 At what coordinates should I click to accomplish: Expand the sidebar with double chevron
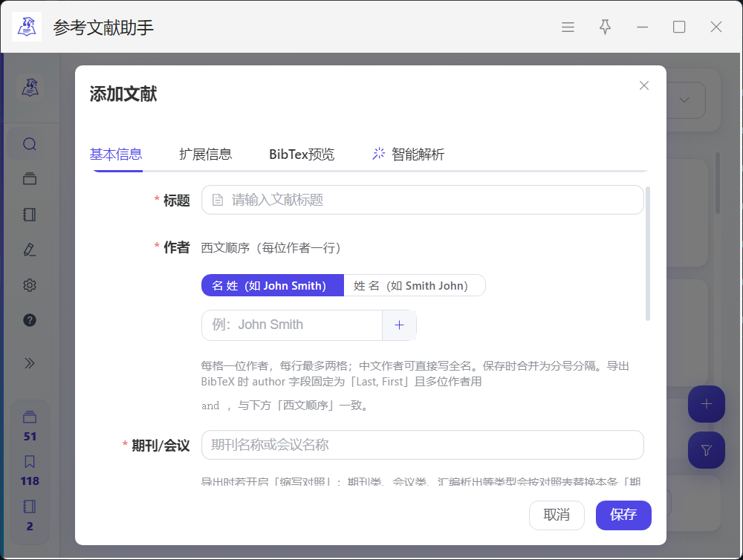(30, 363)
